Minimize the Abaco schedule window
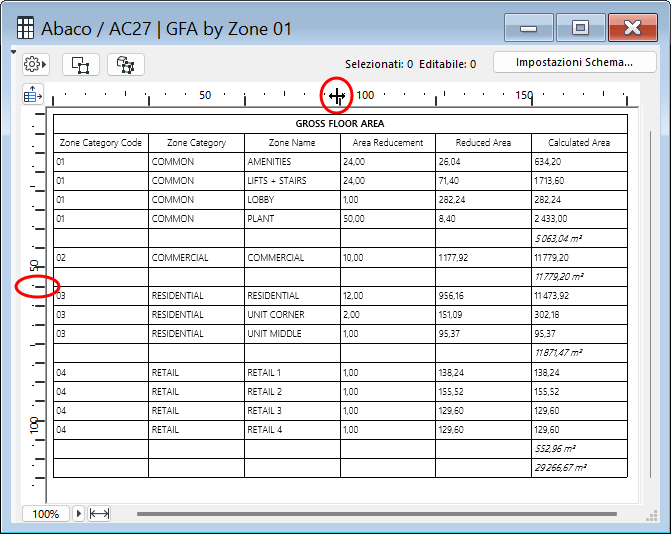Screen dimensions: 671x534 click(528, 27)
